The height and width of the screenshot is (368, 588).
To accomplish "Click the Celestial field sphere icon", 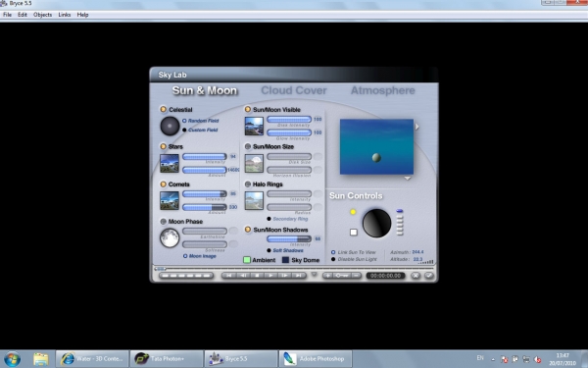I will pyautogui.click(x=170, y=126).
